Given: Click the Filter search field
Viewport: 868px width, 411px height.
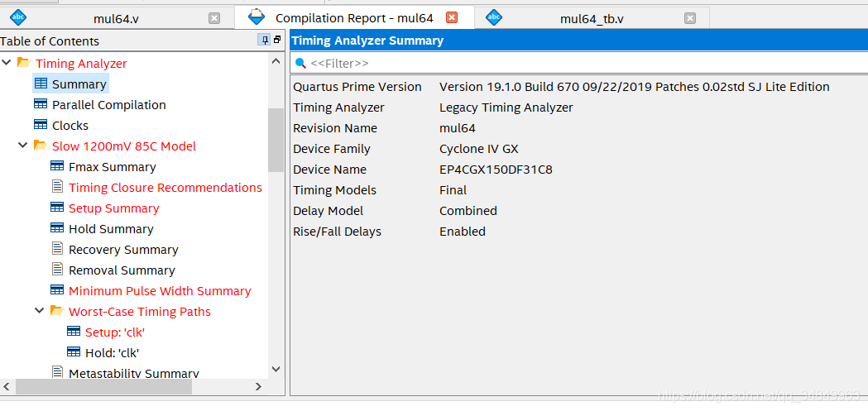Looking at the screenshot, I should 579,63.
